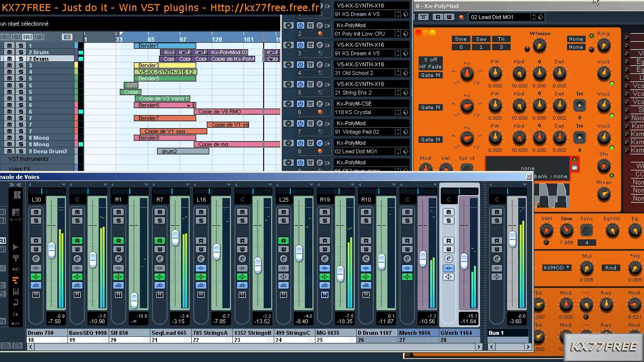The width and height of the screenshot is (644, 362).
Task: Open the preset arrows for 01 Poly init Low CPU
Action: coord(397,34)
